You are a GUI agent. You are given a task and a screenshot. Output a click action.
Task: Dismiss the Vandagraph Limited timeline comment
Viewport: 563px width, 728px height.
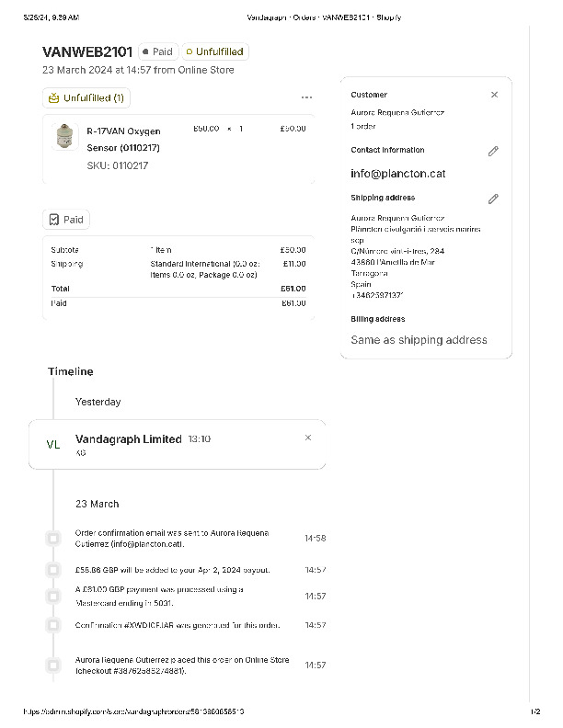(308, 438)
